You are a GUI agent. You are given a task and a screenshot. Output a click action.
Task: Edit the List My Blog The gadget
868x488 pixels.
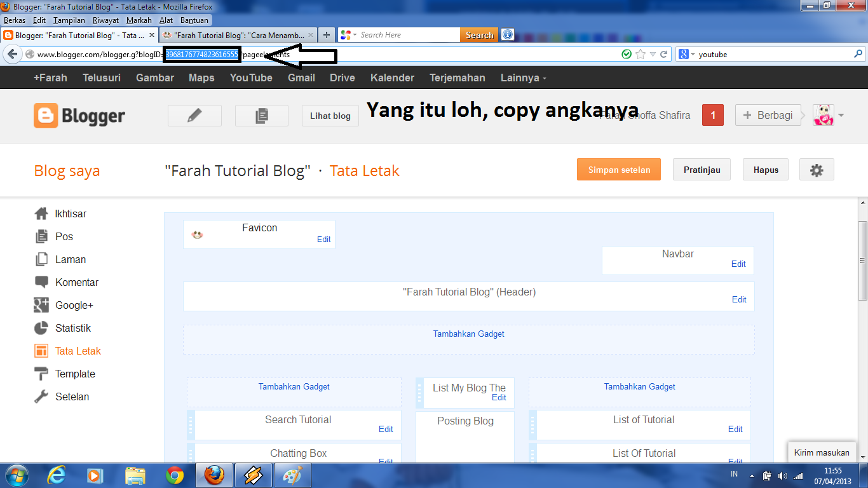coord(499,397)
